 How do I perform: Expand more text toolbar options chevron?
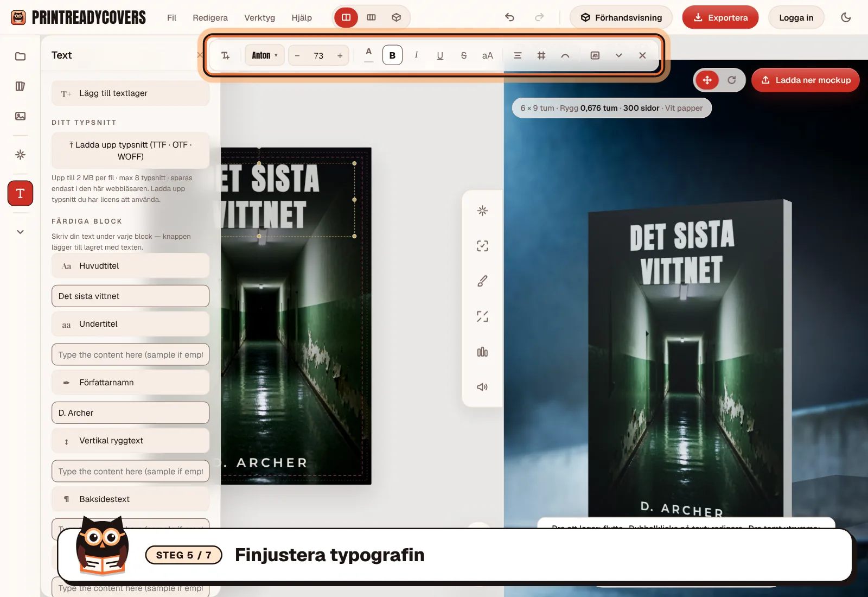618,55
